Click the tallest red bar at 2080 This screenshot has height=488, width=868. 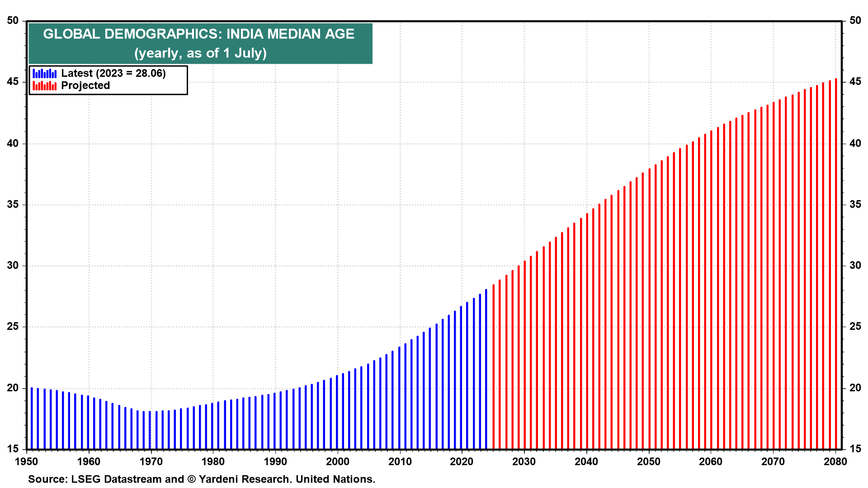tap(836, 264)
